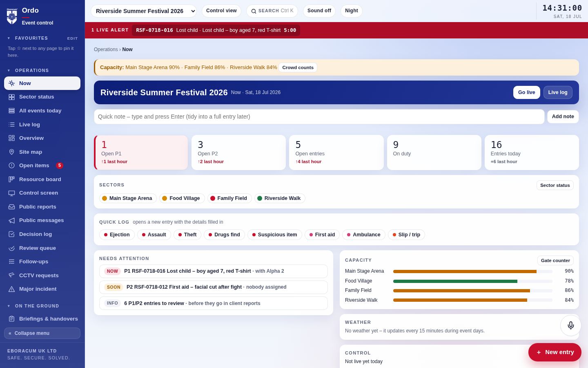Image resolution: width=588 pixels, height=368 pixels.
Task: Click the Control screen monitor icon
Action: (x=11, y=193)
